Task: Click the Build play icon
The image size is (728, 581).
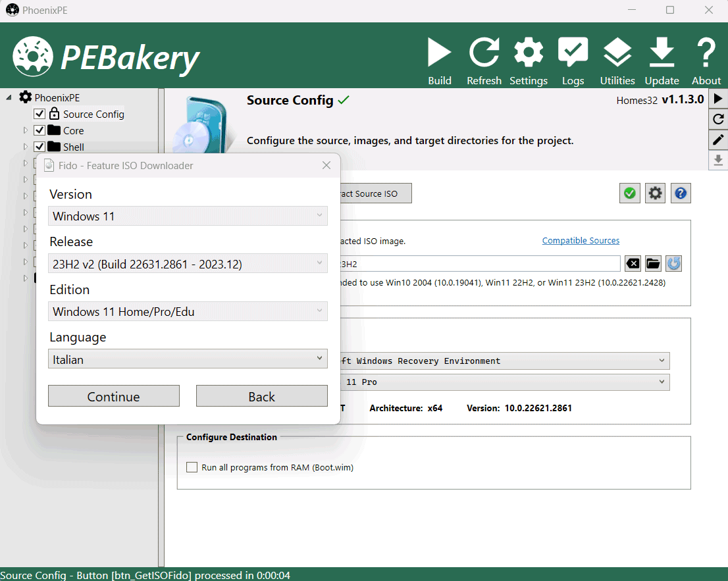Action: 439,53
